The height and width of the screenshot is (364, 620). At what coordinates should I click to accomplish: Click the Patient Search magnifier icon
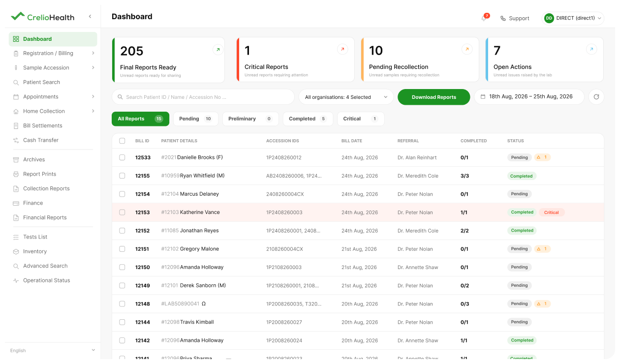pyautogui.click(x=16, y=83)
